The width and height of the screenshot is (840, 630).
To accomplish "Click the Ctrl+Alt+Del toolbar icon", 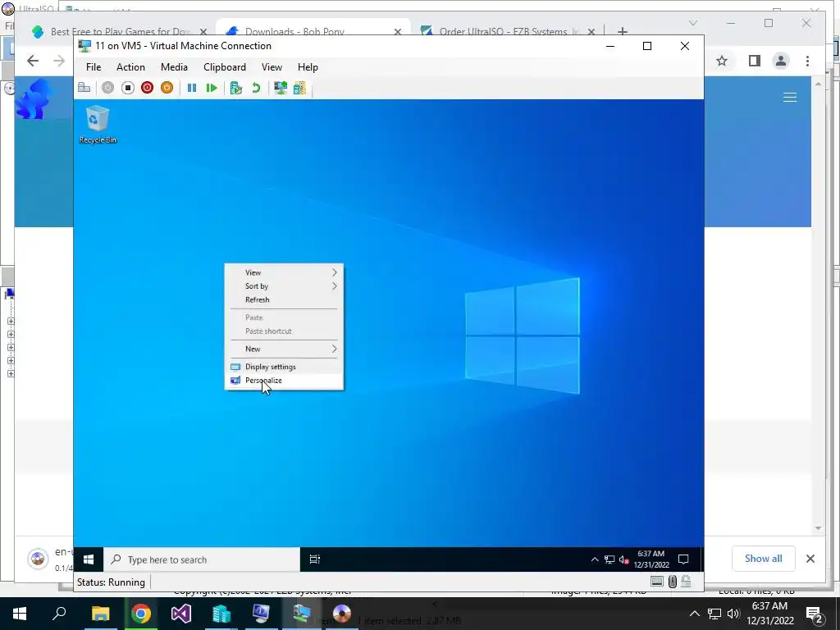I will 84,88.
